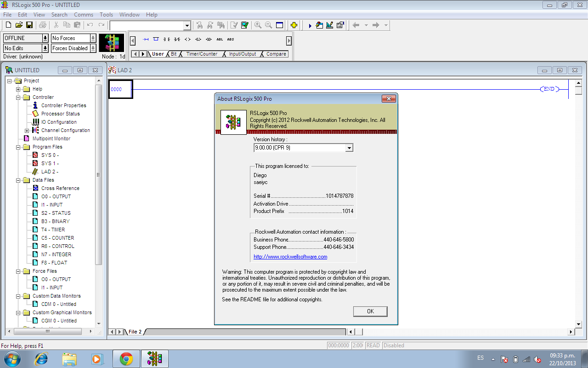The width and height of the screenshot is (588, 368).
Task: Open the Tools menu
Action: click(107, 15)
